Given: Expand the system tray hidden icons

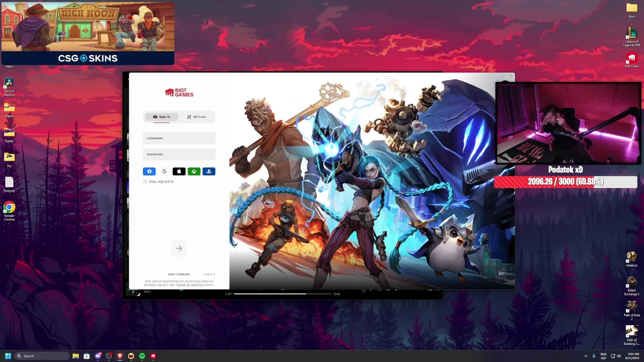Looking at the screenshot, I should 585,356.
